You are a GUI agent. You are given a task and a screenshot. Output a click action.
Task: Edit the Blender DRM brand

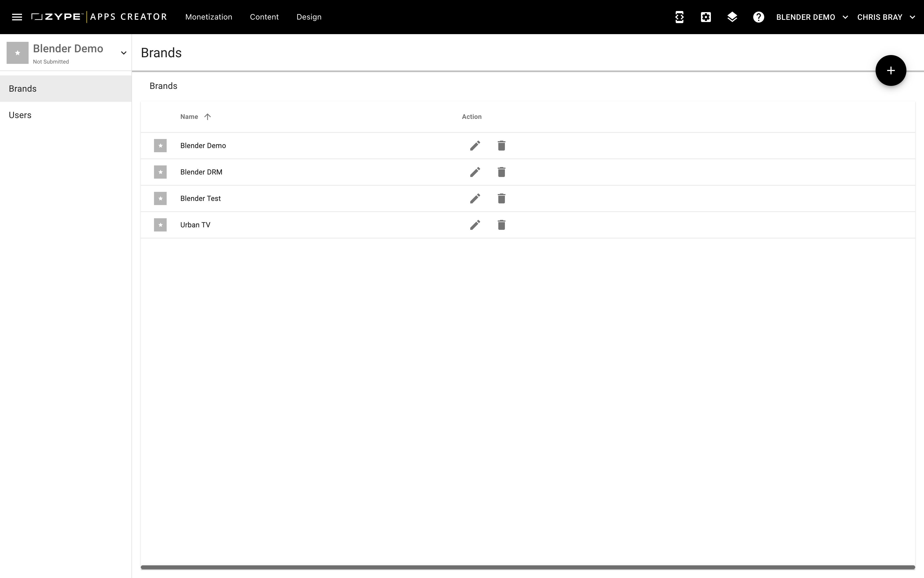(475, 172)
